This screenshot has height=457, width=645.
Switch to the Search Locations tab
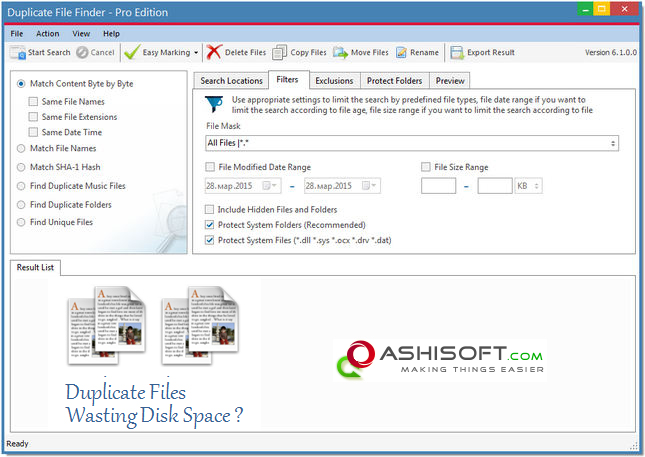coord(231,81)
